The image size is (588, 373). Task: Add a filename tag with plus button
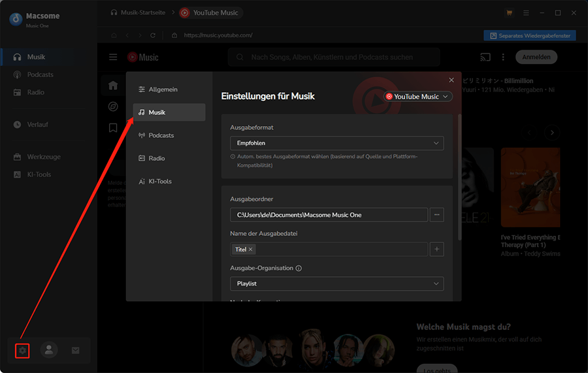(x=437, y=250)
